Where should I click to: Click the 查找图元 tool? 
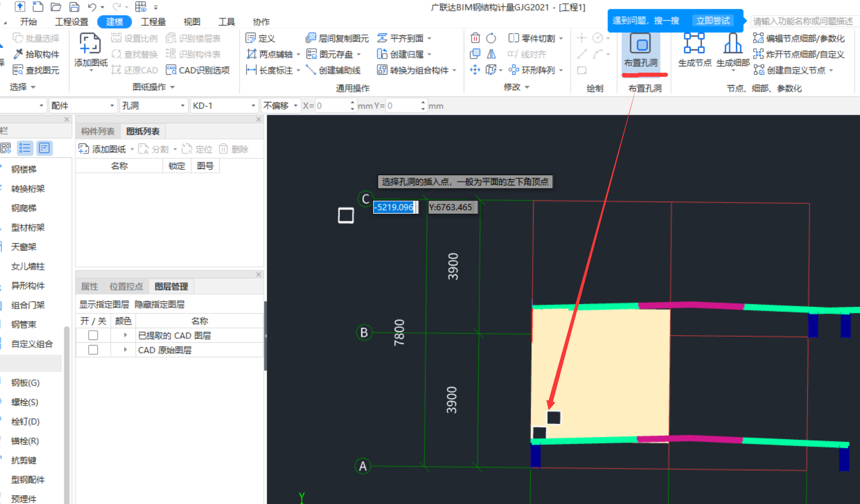(36, 70)
